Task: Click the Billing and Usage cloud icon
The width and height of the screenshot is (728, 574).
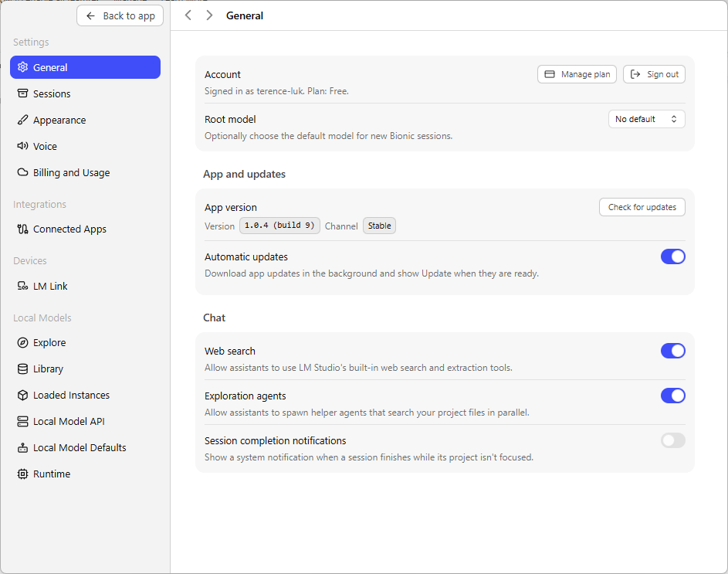Action: (22, 172)
